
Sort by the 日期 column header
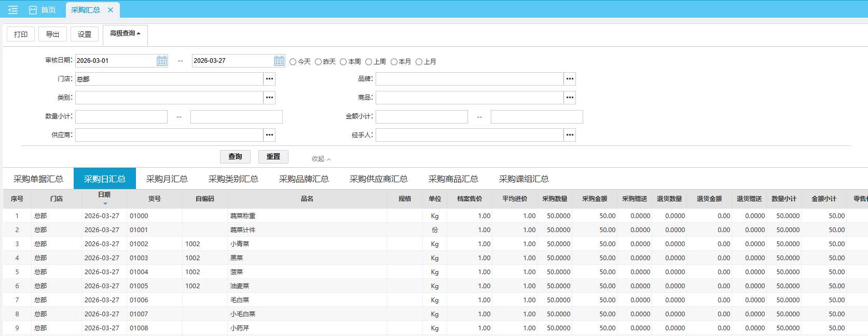tap(104, 195)
